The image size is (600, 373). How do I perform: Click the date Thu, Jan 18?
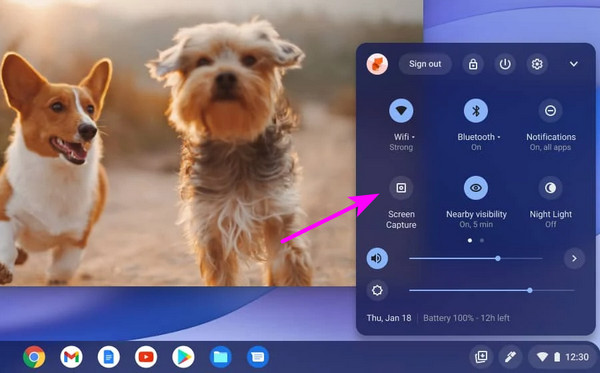click(389, 318)
